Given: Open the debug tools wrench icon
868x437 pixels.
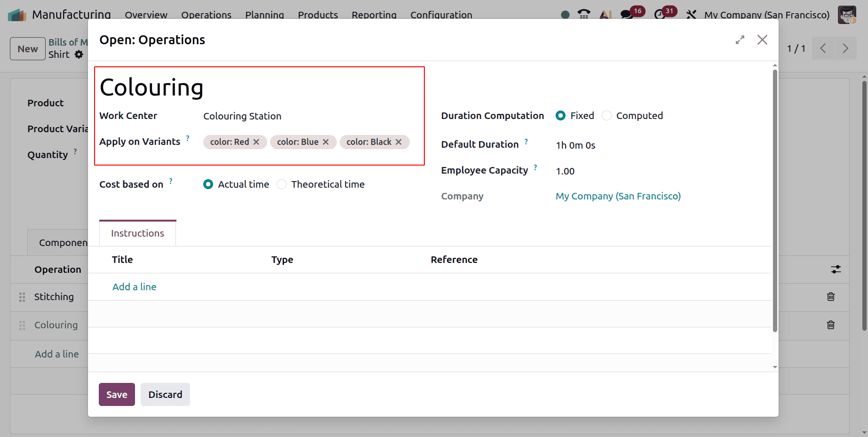Looking at the screenshot, I should click(691, 15).
